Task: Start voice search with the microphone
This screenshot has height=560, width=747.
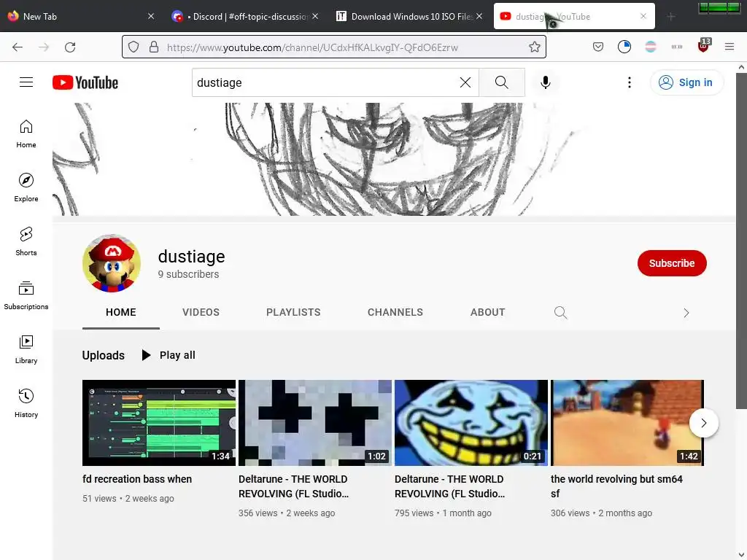Action: coord(546,82)
